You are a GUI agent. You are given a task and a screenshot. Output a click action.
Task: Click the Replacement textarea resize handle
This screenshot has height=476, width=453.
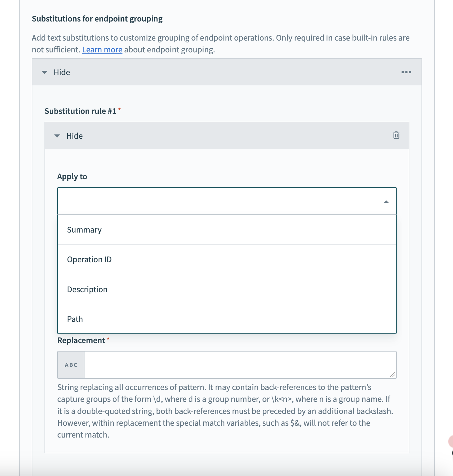[x=392, y=375]
